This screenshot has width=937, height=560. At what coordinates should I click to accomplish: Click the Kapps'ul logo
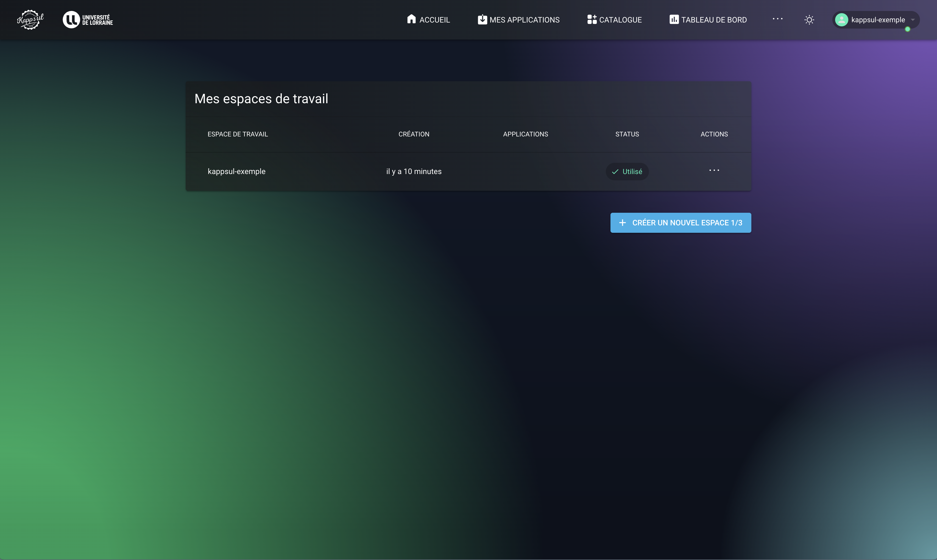pos(30,19)
